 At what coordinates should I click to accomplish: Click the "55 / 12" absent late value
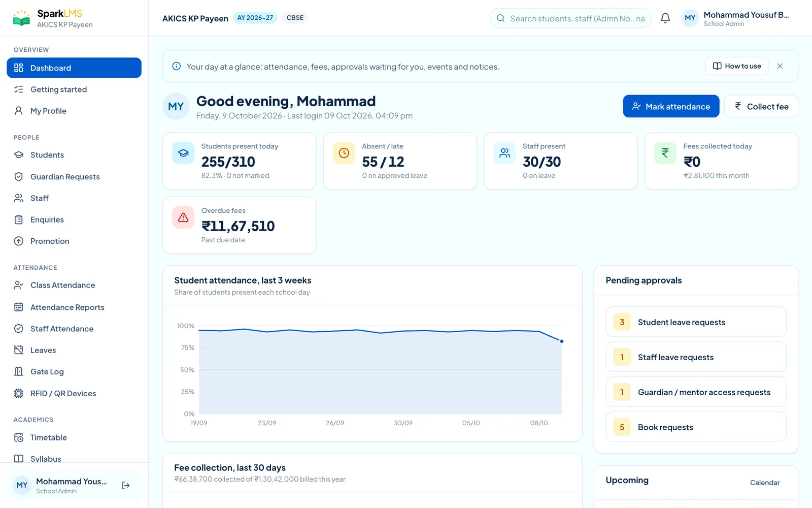tap(383, 162)
